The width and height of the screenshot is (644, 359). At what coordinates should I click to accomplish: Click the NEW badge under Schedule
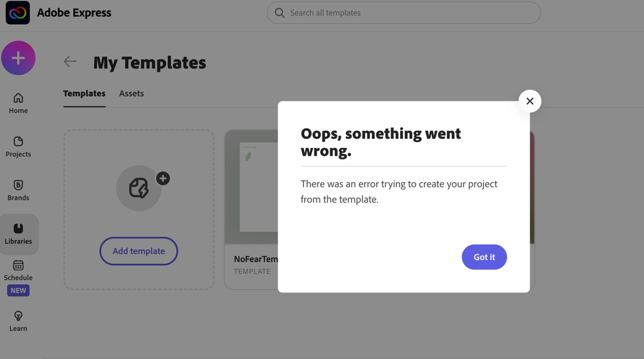18,291
